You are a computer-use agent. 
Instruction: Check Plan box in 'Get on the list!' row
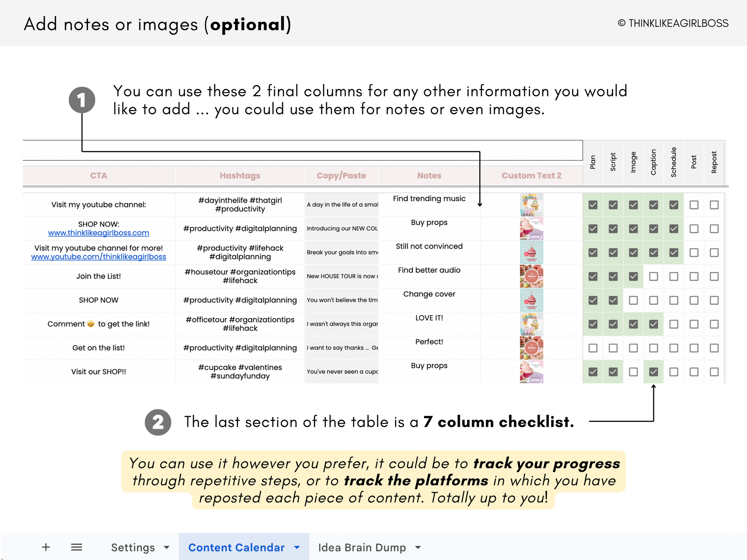tap(593, 348)
